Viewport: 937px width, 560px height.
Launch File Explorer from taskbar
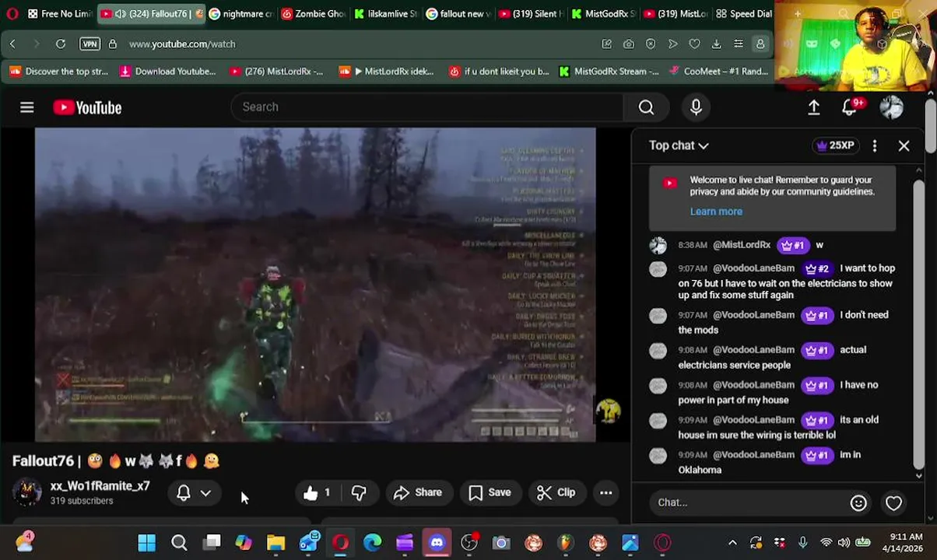275,543
